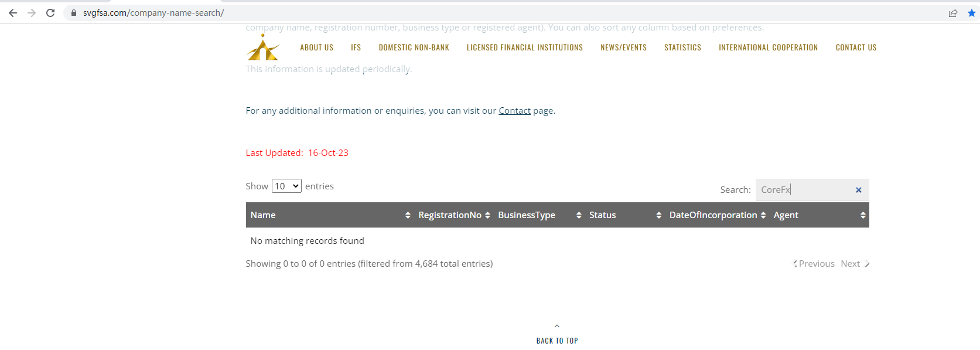Go back using browser back arrow
980x350 pixels.
13,13
